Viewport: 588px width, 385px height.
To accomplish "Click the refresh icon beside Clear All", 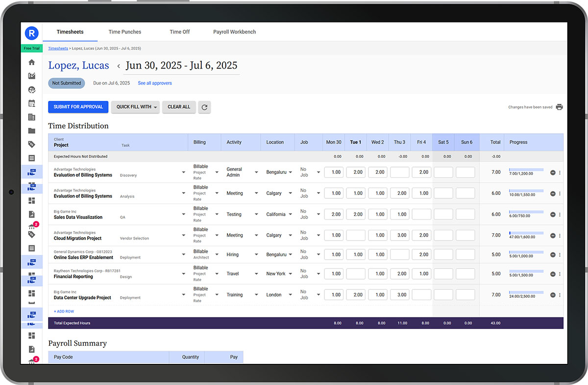I will [x=204, y=107].
